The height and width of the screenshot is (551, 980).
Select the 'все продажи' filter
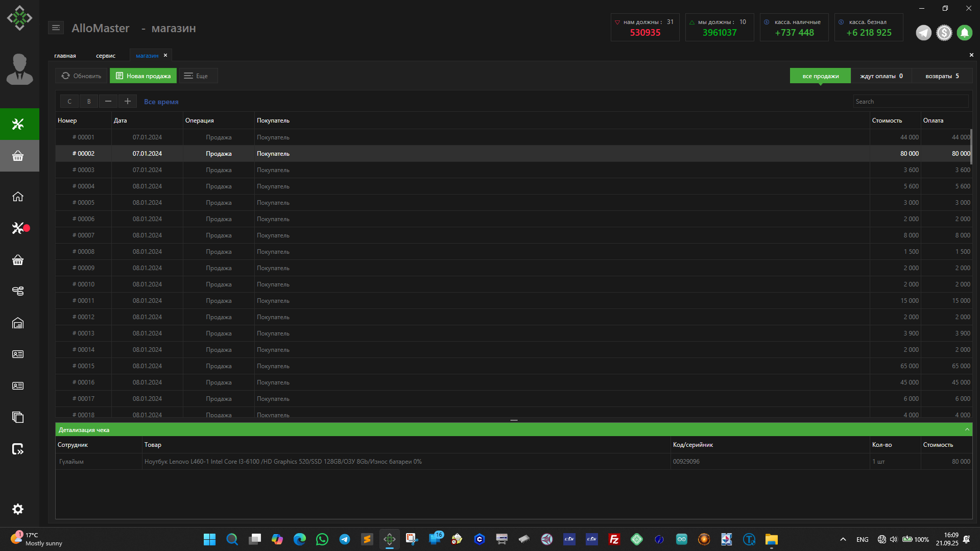pos(820,76)
